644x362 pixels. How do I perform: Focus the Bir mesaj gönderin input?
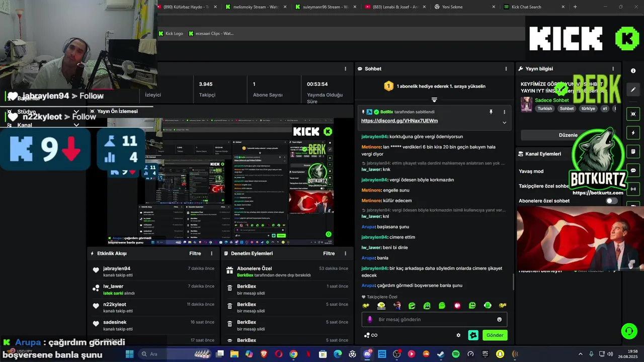434,319
